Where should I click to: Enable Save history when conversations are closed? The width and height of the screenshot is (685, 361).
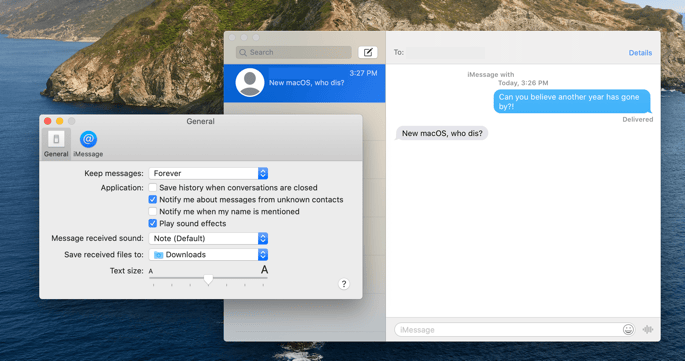click(x=152, y=187)
